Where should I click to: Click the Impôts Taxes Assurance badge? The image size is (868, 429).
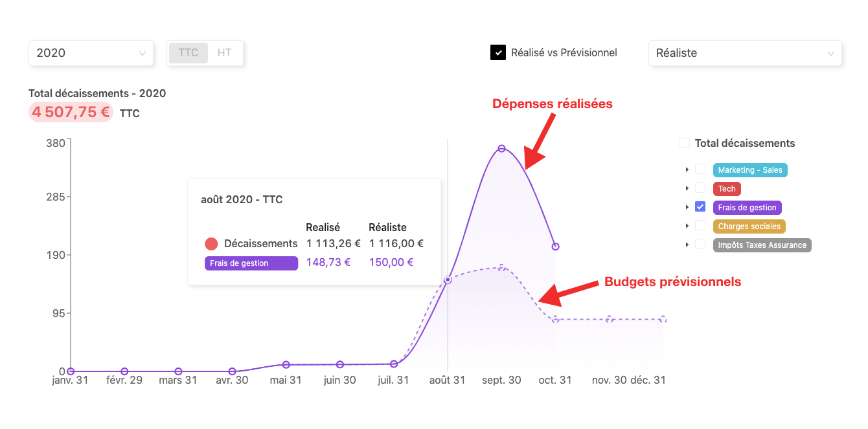click(762, 245)
